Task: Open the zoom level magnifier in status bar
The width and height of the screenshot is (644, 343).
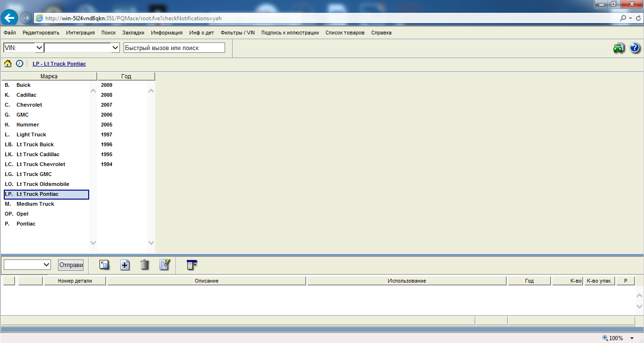Action: point(605,338)
